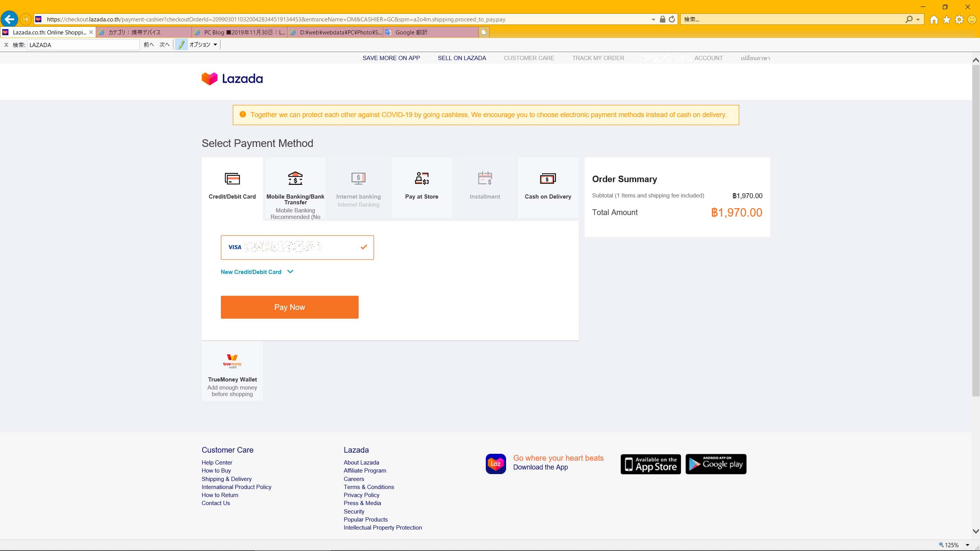Open the How to Return link
Screen dimensions: 980x551
pyautogui.click(x=220, y=495)
